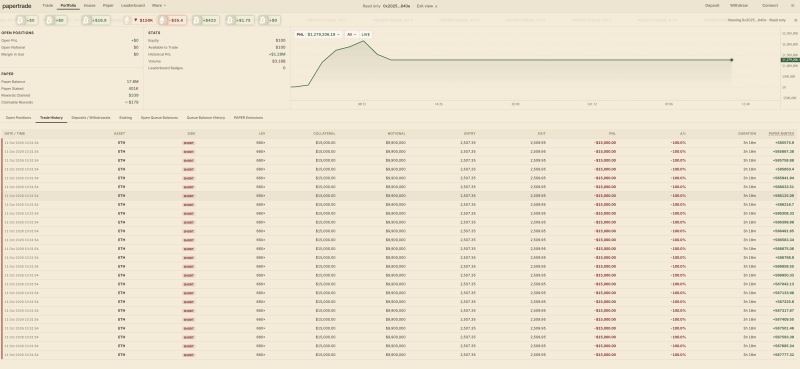Click the Historical PnL stat value

pyautogui.click(x=277, y=54)
